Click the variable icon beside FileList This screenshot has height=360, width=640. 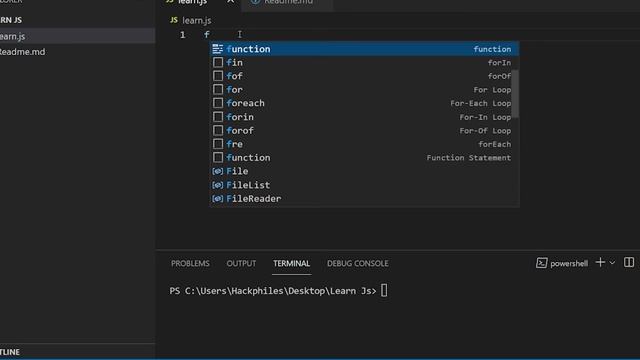(x=218, y=185)
